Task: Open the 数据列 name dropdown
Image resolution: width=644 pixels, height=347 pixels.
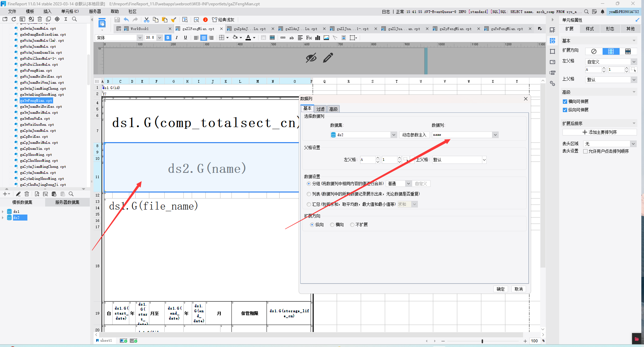Action: pyautogui.click(x=495, y=135)
